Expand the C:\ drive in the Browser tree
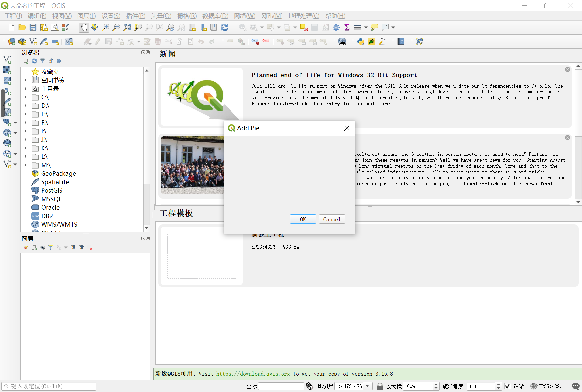The width and height of the screenshot is (582, 392). pos(26,97)
